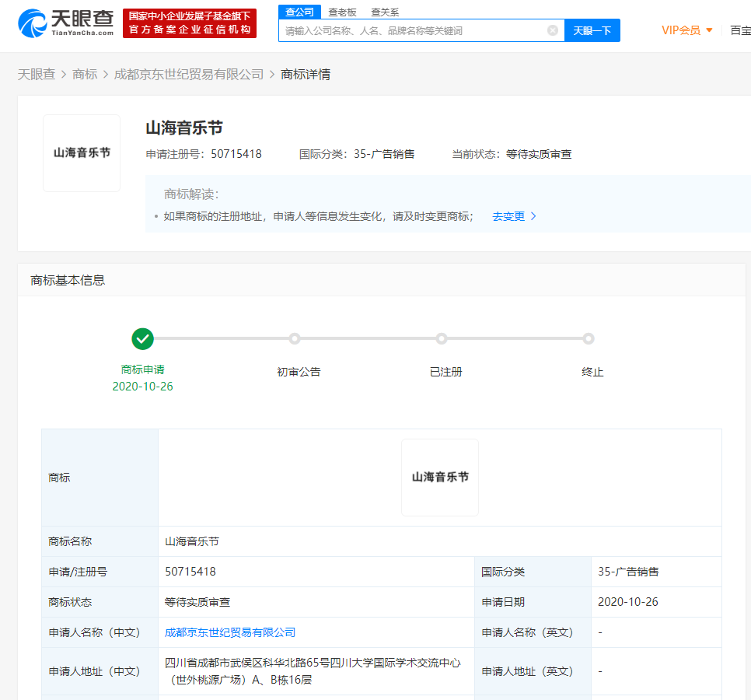Navigate to 商标 in breadcrumb
Image resolution: width=751 pixels, height=700 pixels.
tap(85, 74)
